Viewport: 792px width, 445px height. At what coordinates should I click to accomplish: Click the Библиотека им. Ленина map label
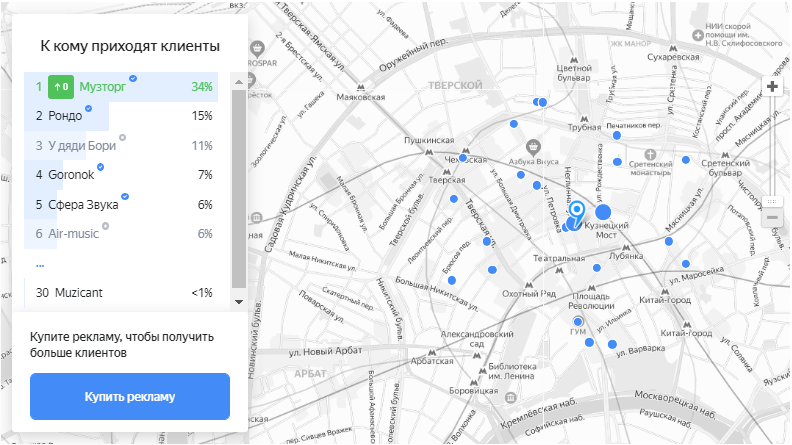pyautogui.click(x=512, y=371)
